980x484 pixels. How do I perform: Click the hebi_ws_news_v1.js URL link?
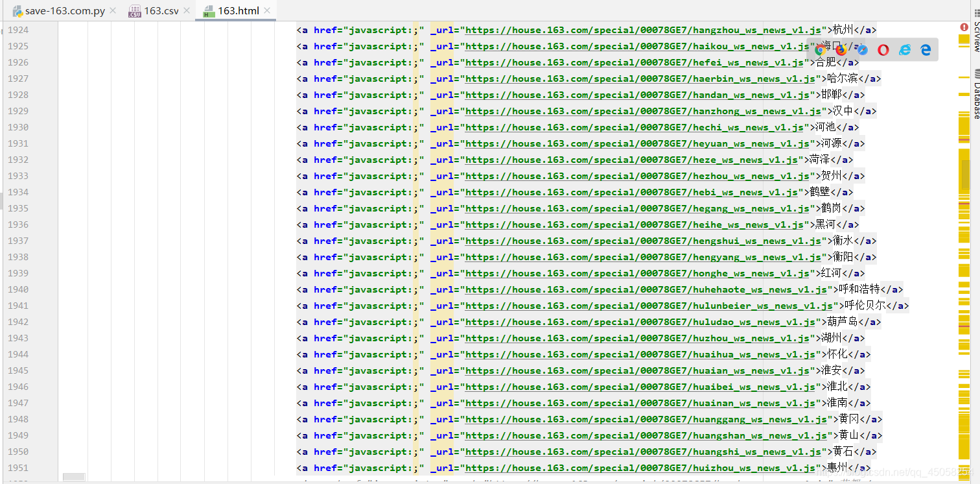pos(631,192)
